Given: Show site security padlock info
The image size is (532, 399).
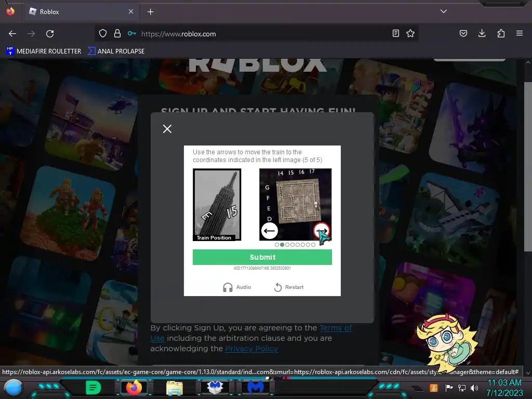Looking at the screenshot, I should pos(117,34).
